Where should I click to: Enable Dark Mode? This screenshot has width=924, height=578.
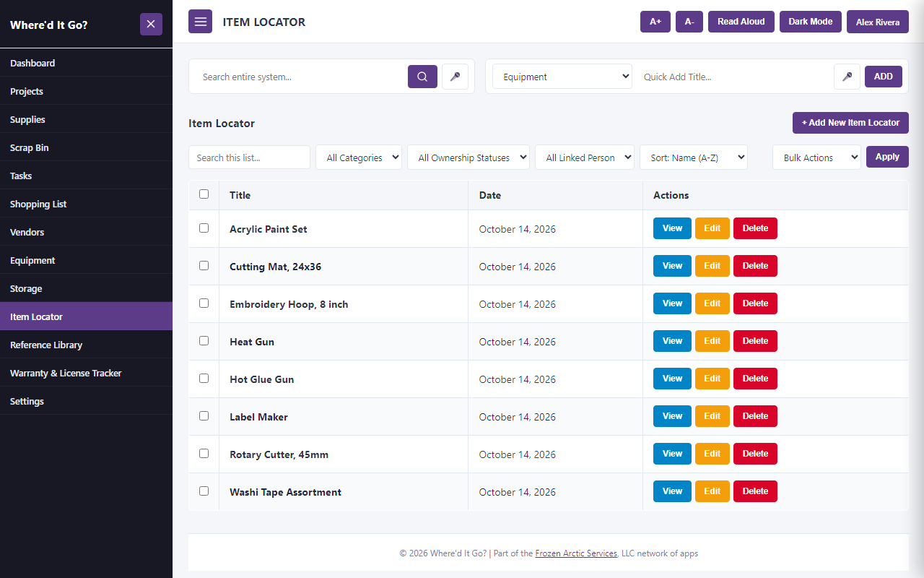pos(811,22)
